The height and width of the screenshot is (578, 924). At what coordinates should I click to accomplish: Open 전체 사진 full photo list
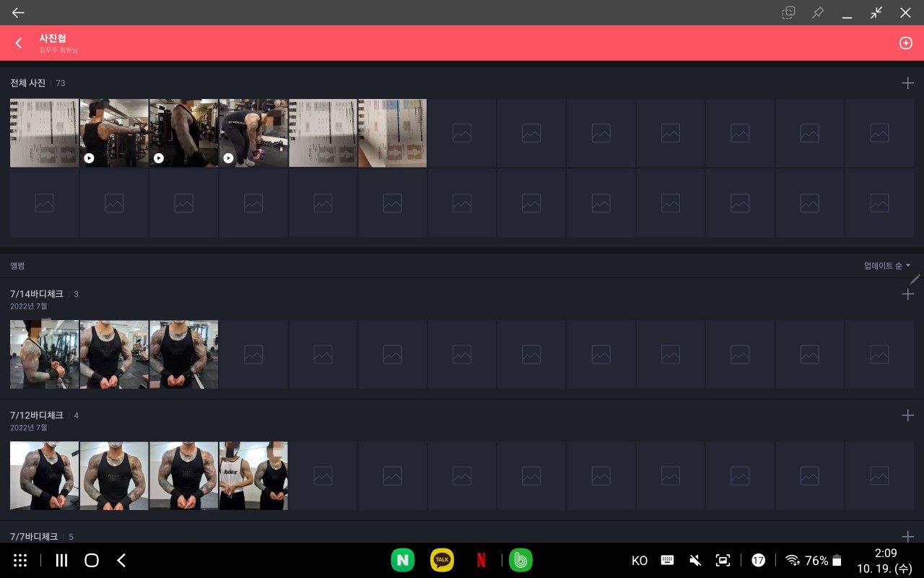click(28, 83)
